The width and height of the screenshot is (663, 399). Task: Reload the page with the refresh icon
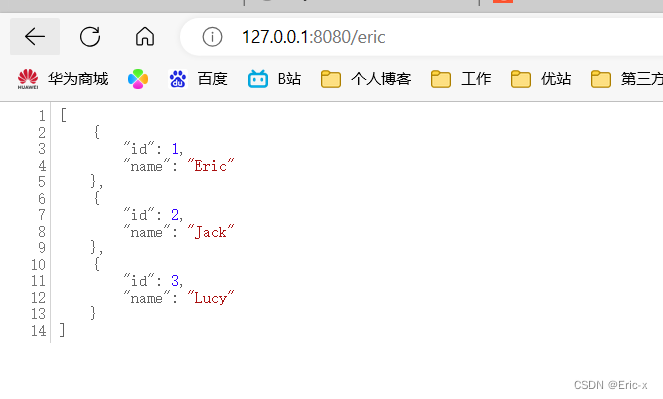[x=90, y=37]
